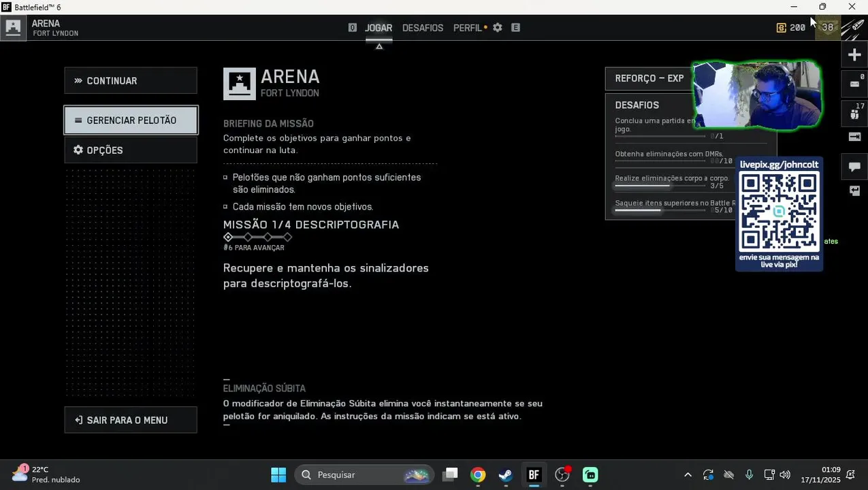The image size is (868, 490).
Task: Open the Windows Start menu
Action: (278, 474)
